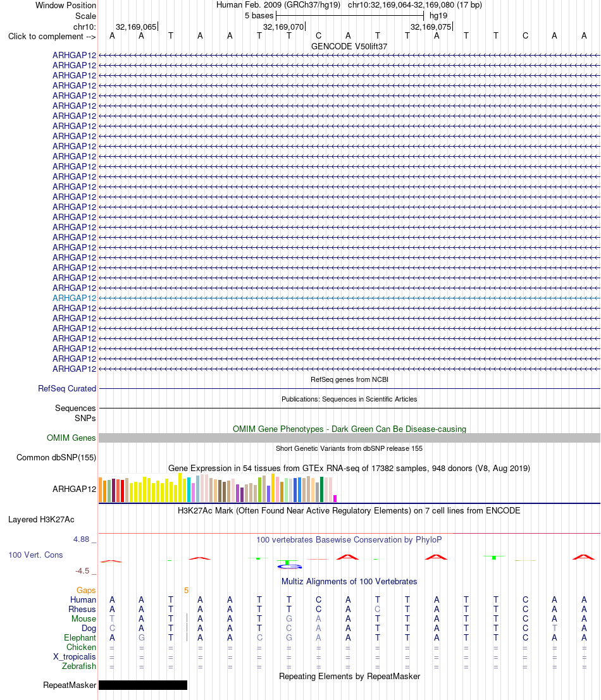Image resolution: width=601 pixels, height=700 pixels.
Task: Open the OMIM Gene Phenotypes track title
Action: click(x=349, y=429)
